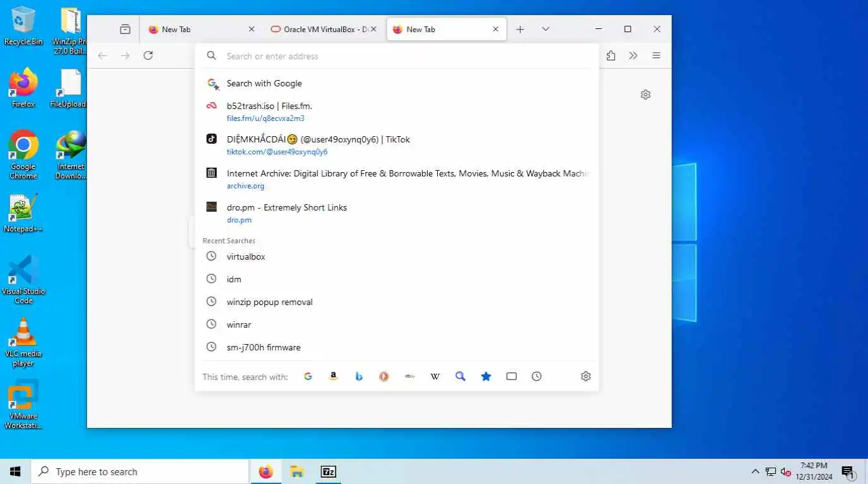Open a new tab with plus button

click(x=520, y=29)
